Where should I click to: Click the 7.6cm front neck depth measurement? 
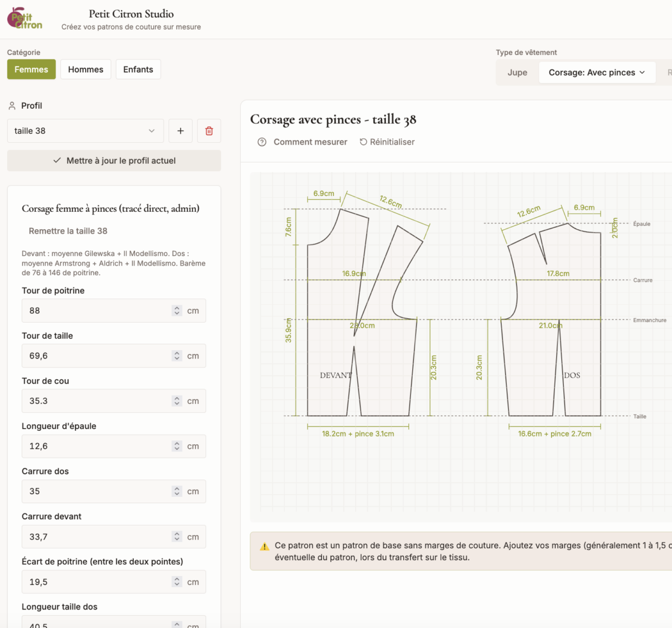pyautogui.click(x=289, y=227)
